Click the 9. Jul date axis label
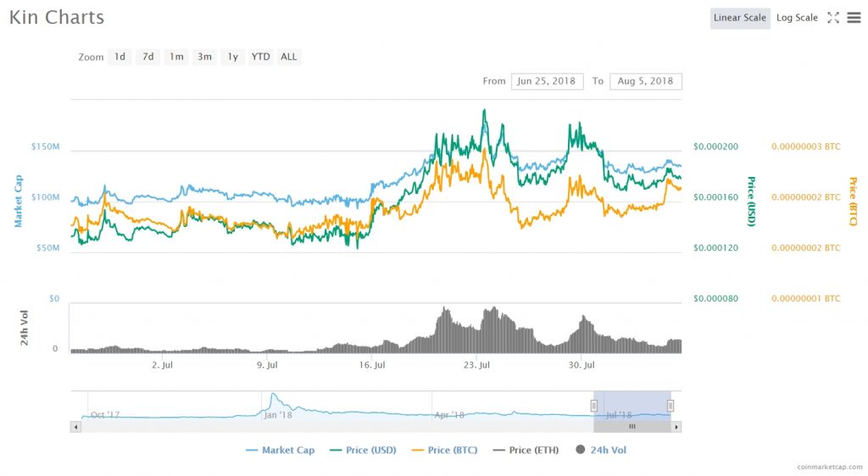Viewport: 868px width, 476px height. [x=267, y=365]
